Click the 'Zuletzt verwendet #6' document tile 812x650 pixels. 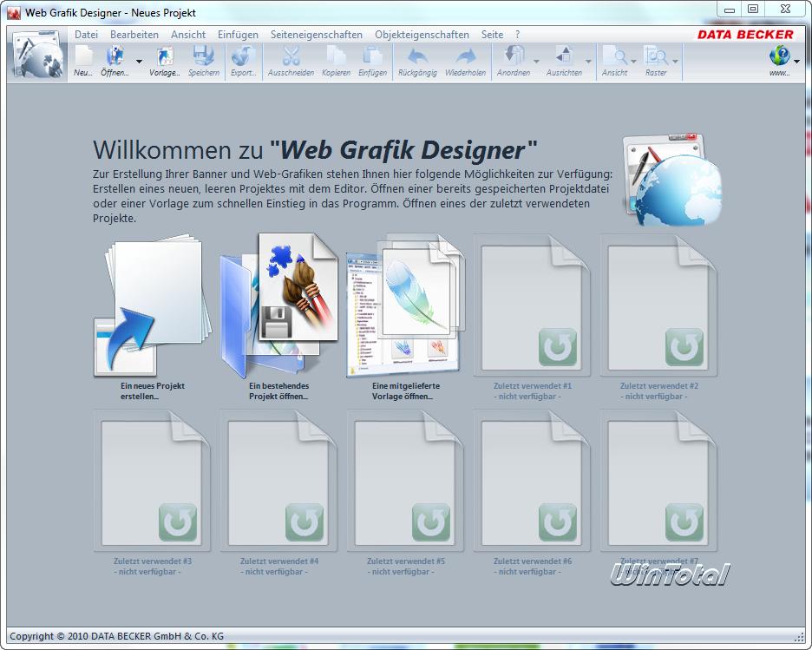click(532, 481)
